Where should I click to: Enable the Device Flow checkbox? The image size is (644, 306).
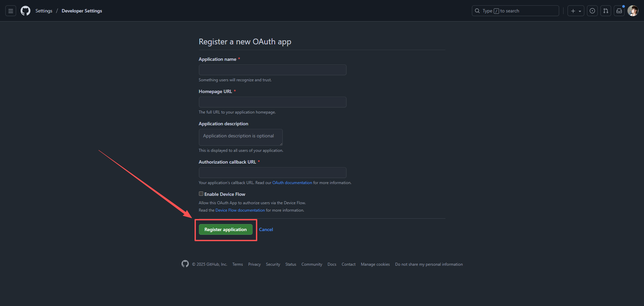[x=201, y=194]
